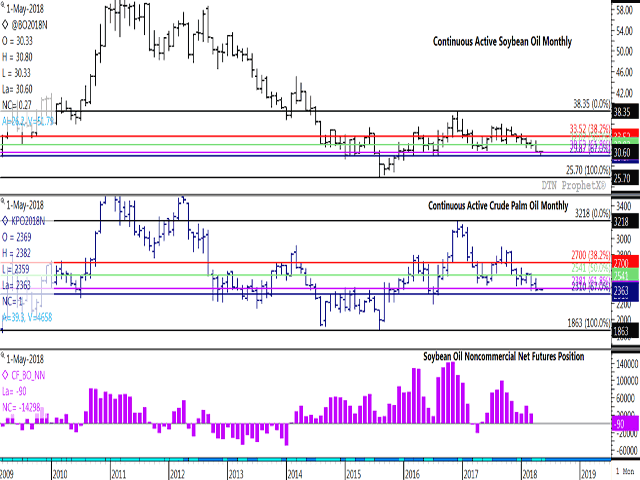Click the Soybean Oil Noncommercial Net Futures Position title
The width and height of the screenshot is (640, 480).
(x=503, y=356)
